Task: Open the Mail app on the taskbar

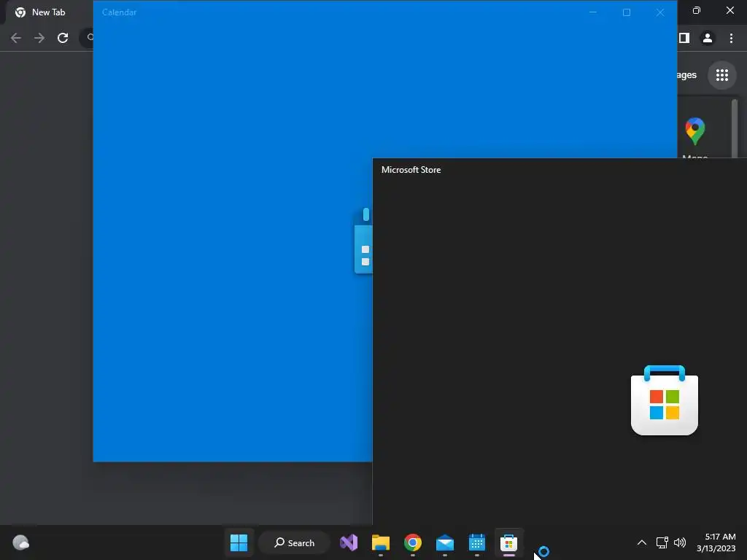Action: 444,542
